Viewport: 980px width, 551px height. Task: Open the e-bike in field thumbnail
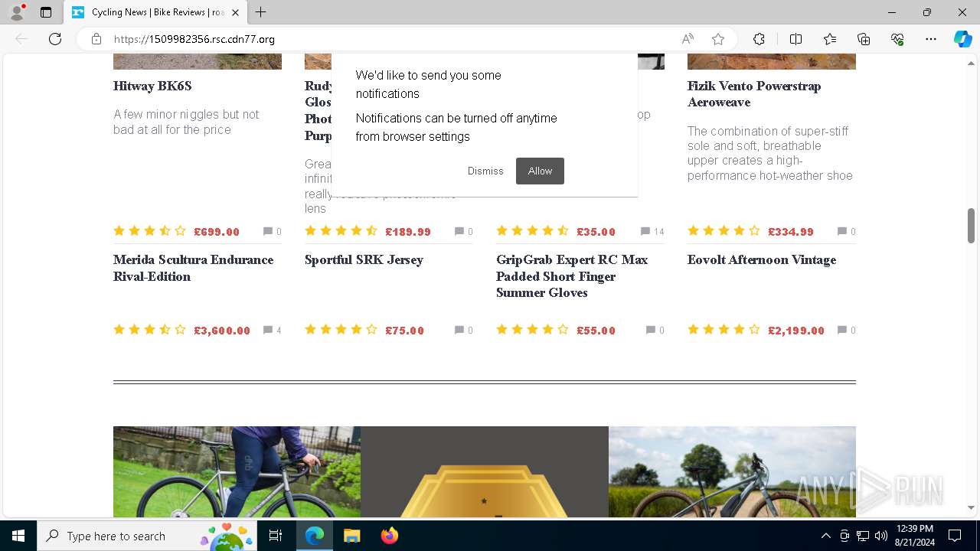point(732,471)
